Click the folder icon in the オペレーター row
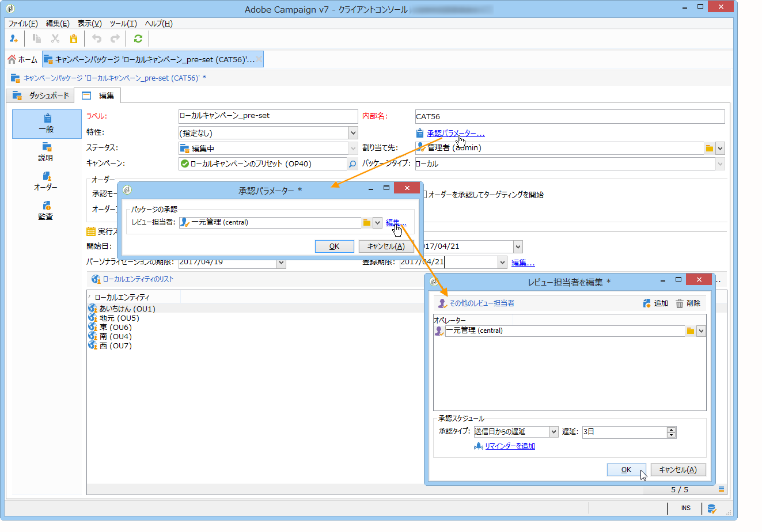Viewport: 762px width, 532px height. pyautogui.click(x=690, y=331)
